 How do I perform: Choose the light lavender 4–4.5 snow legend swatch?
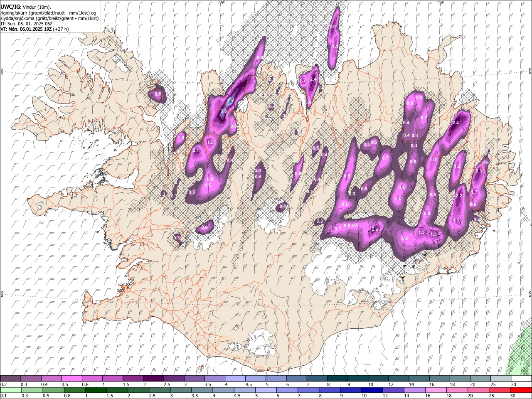235,378
